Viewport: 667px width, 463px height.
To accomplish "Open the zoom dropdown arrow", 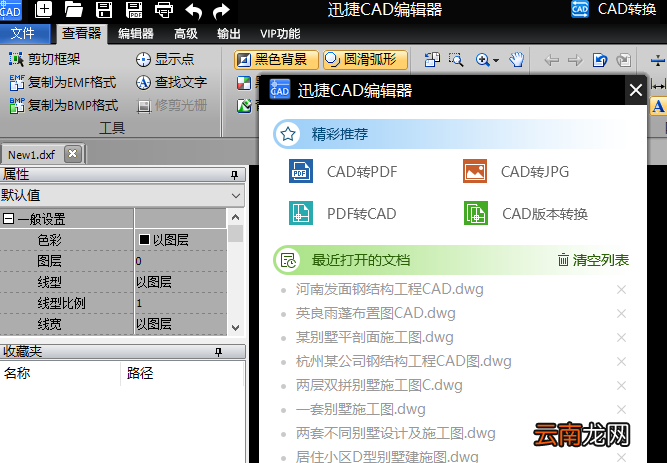I will tap(496, 60).
